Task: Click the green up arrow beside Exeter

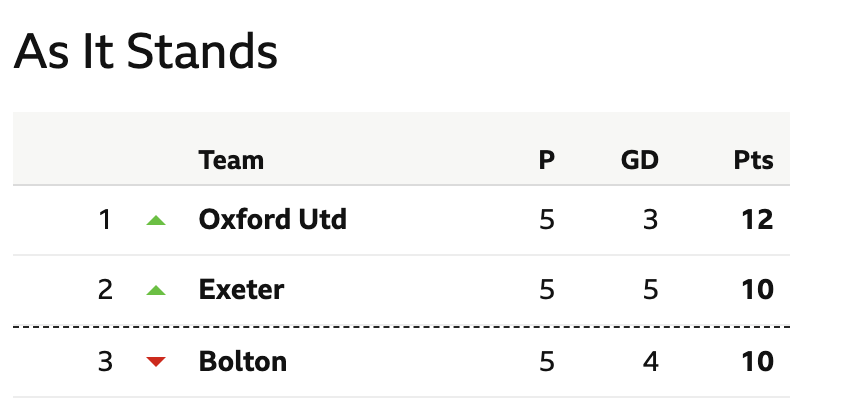Action: click(156, 290)
